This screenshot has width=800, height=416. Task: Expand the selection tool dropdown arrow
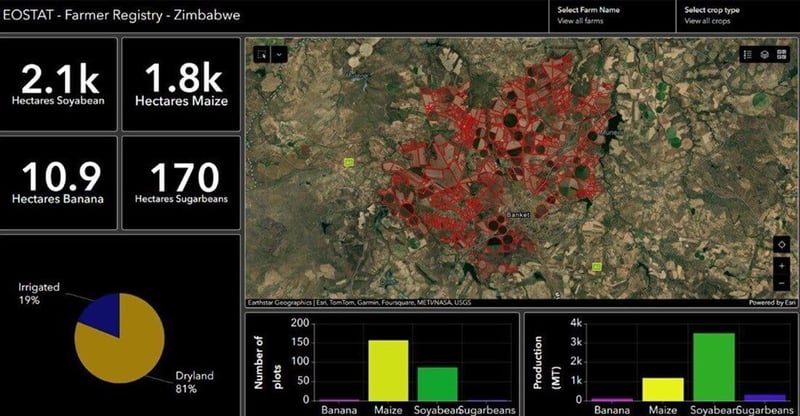tap(279, 54)
